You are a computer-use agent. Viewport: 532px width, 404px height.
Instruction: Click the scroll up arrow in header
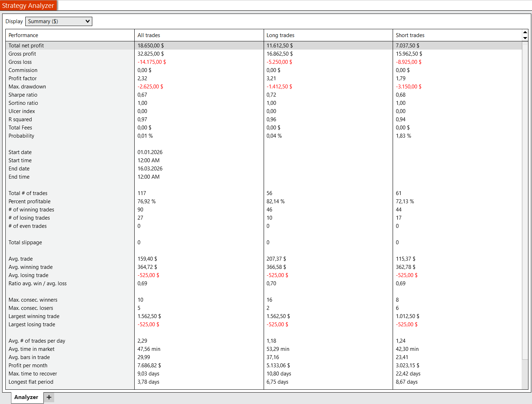tap(525, 32)
